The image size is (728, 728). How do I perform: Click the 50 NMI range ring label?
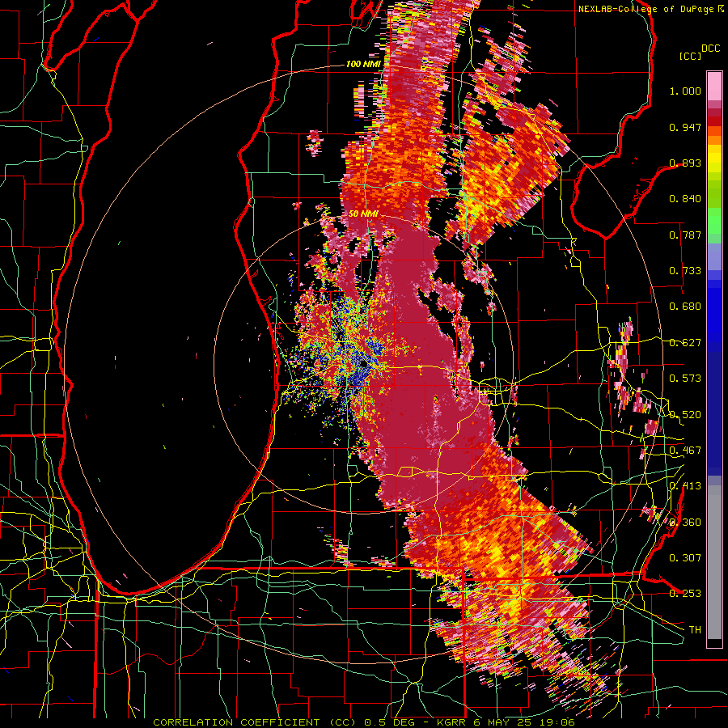click(x=363, y=214)
